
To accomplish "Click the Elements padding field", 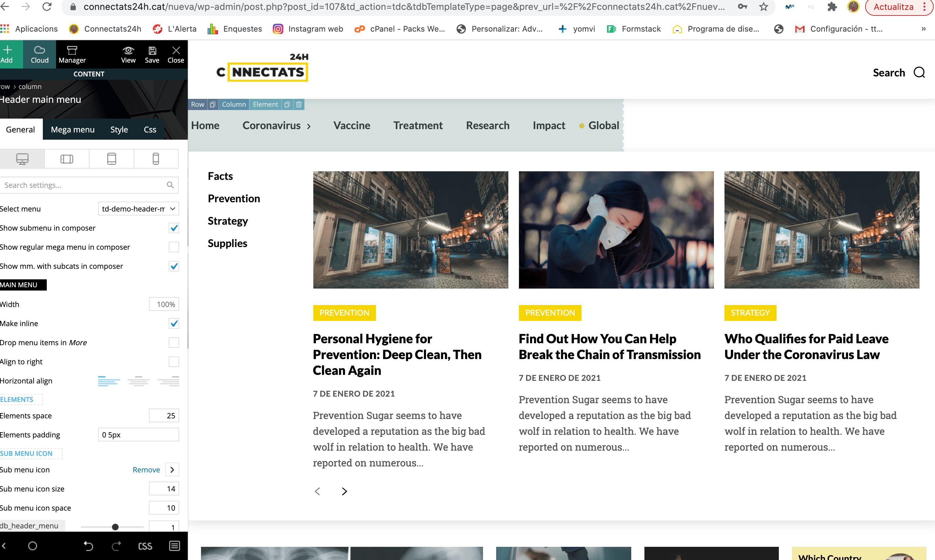I will tap(138, 435).
